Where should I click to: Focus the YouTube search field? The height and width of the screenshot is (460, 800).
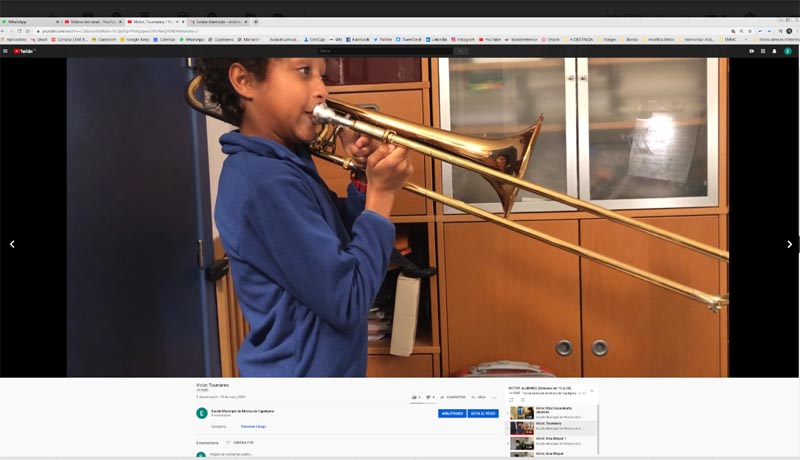[x=385, y=51]
